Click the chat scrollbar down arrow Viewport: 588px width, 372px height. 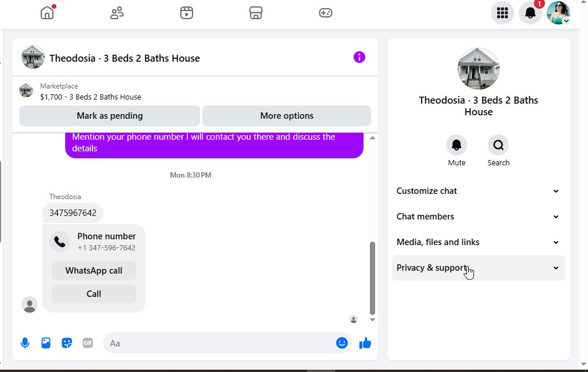372,320
